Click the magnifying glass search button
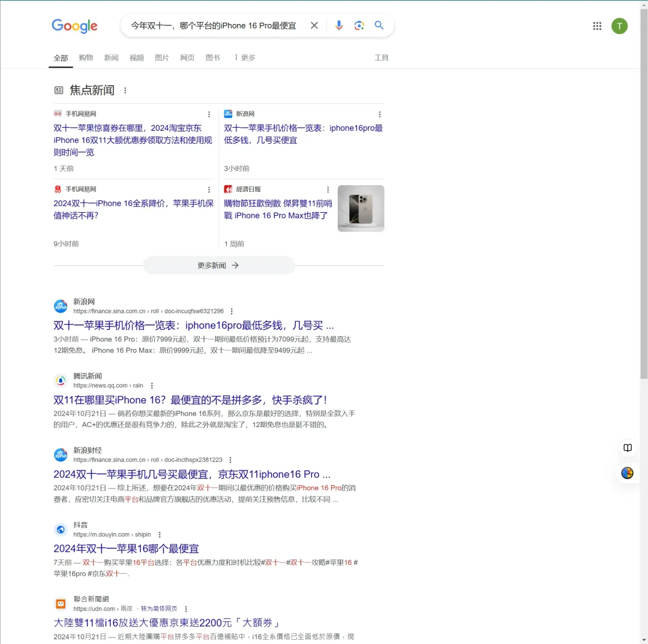648x644 pixels. click(379, 25)
